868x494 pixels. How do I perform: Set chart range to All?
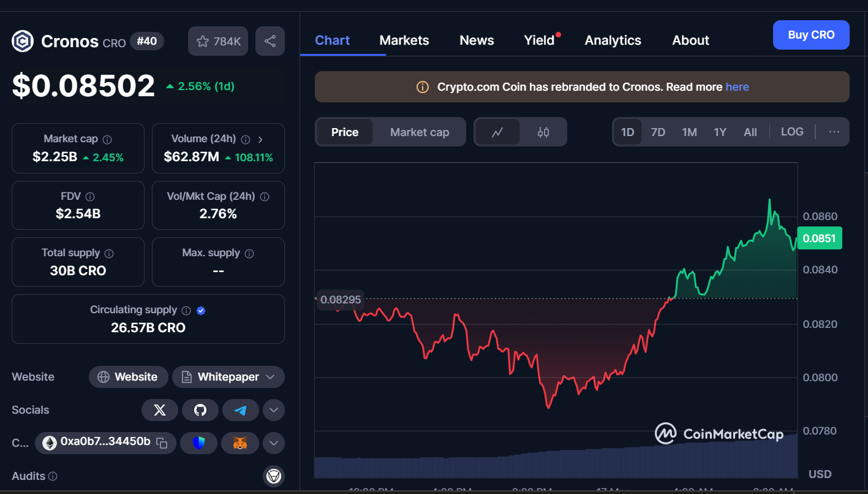click(x=750, y=132)
